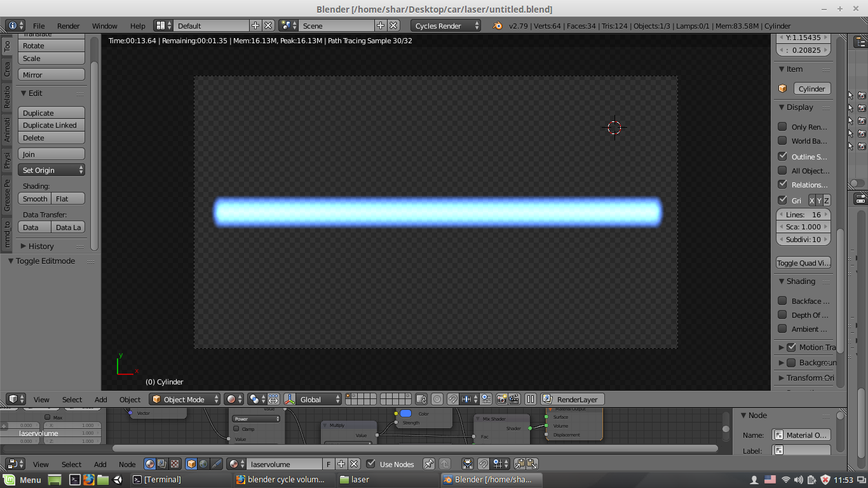Click the copy nodes to clipboard icon
Screen dimensions: 868x488
[x=519, y=464]
